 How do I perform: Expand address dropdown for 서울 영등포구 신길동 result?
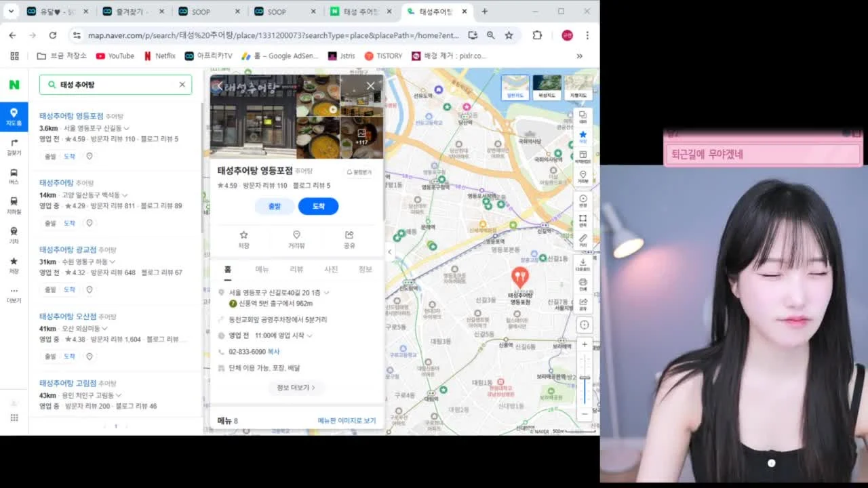click(x=126, y=128)
